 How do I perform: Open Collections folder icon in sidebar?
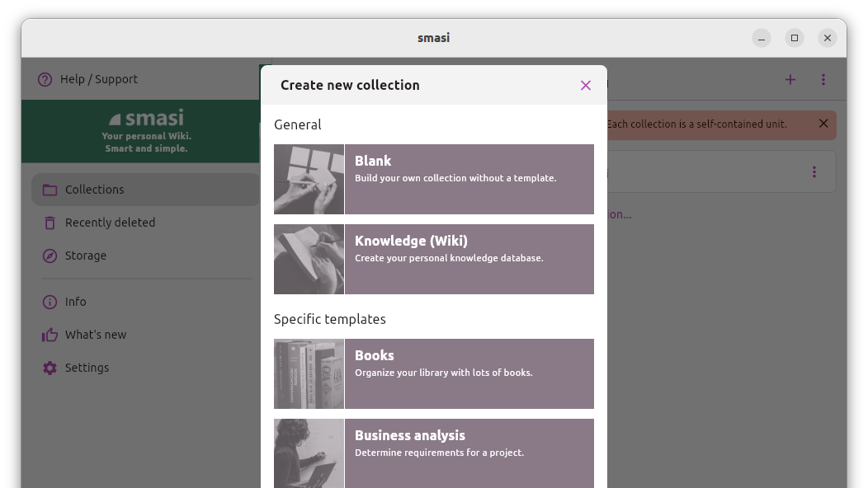click(50, 190)
